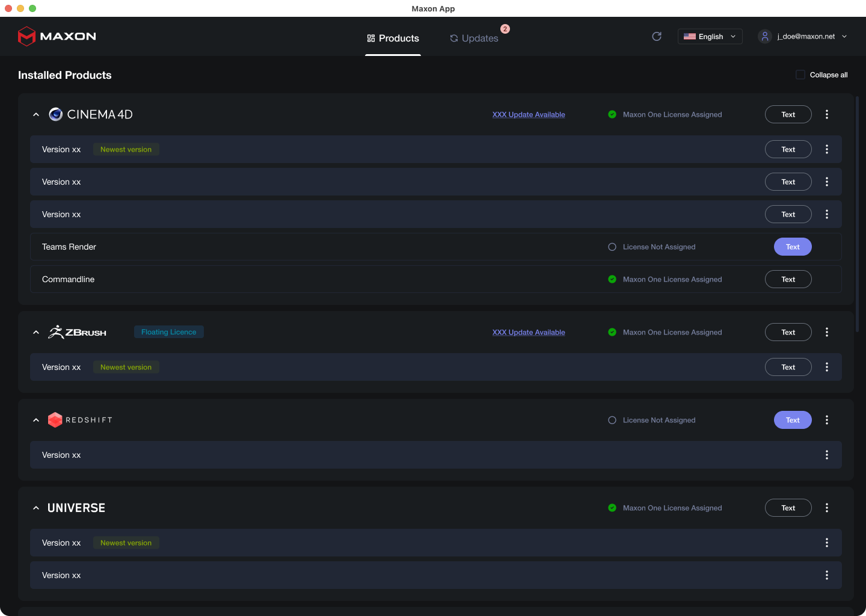Click green license check icon for Commandline
The width and height of the screenshot is (866, 616).
(x=612, y=279)
